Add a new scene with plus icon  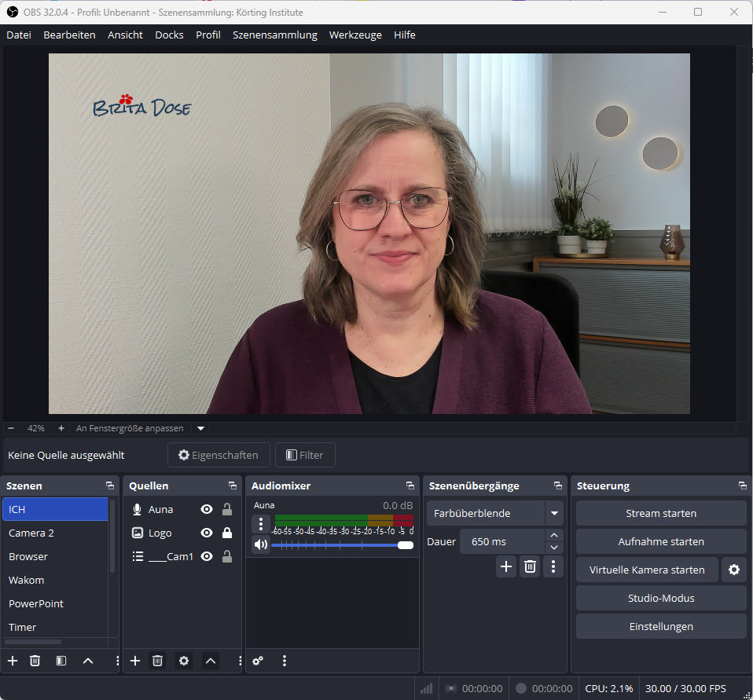click(x=13, y=661)
